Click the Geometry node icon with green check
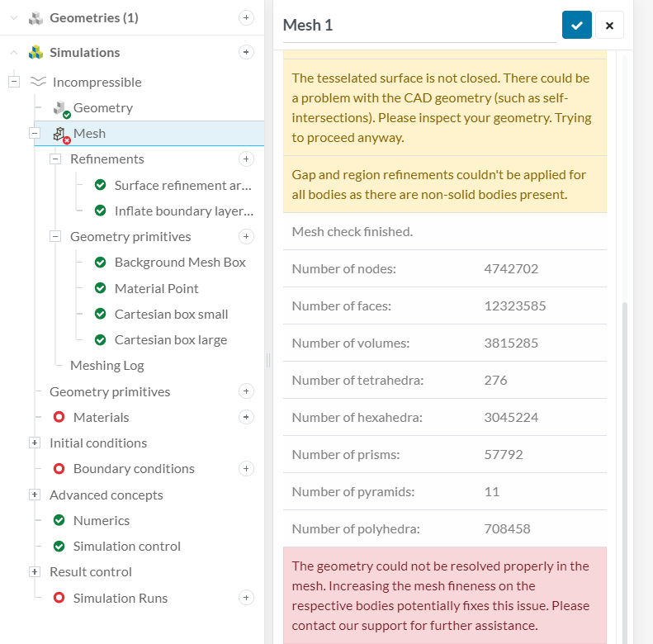The height and width of the screenshot is (644, 653). 62,109
